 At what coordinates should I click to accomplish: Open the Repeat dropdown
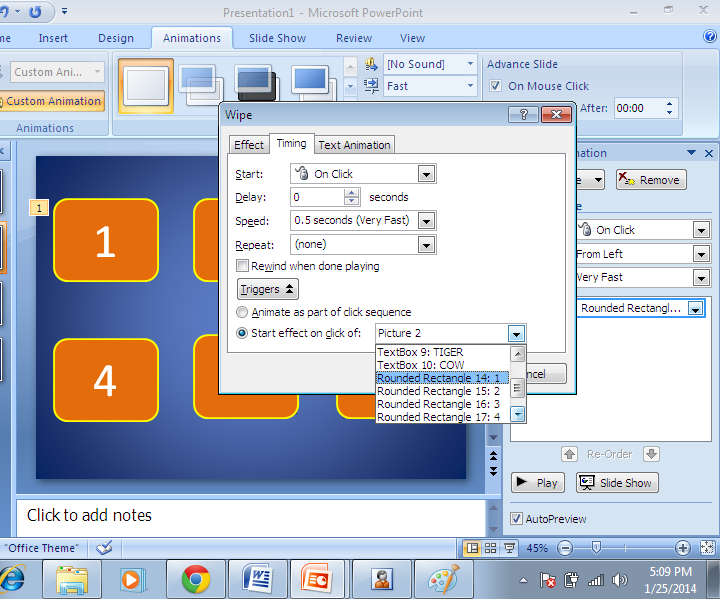pyautogui.click(x=426, y=245)
